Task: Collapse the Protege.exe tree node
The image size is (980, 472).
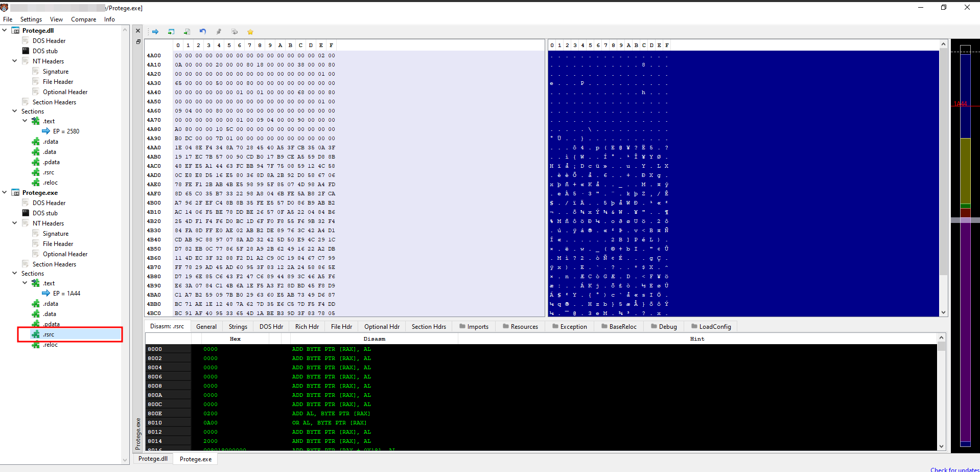Action: click(x=5, y=192)
